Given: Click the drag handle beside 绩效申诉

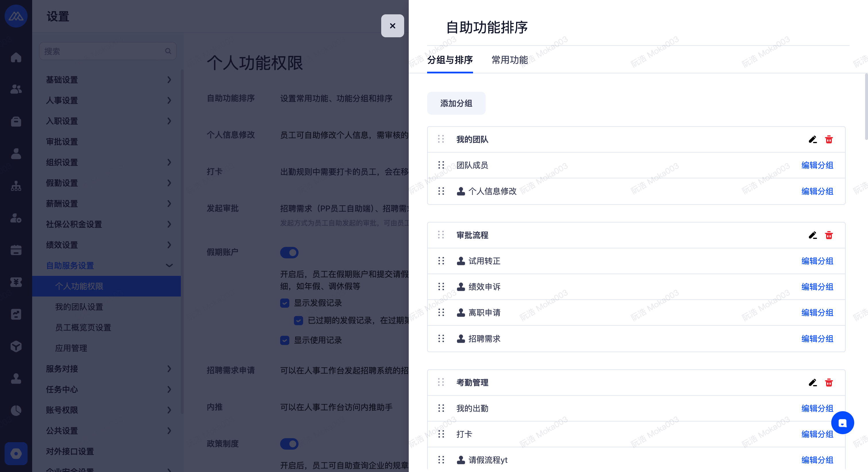Looking at the screenshot, I should coord(441,286).
